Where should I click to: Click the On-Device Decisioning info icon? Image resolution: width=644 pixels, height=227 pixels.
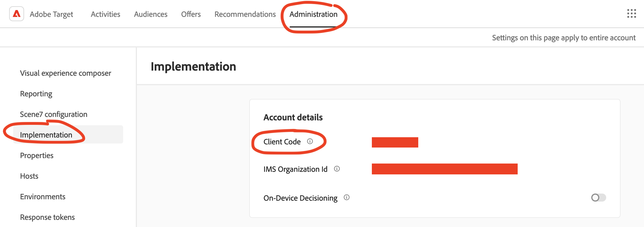coord(347,197)
